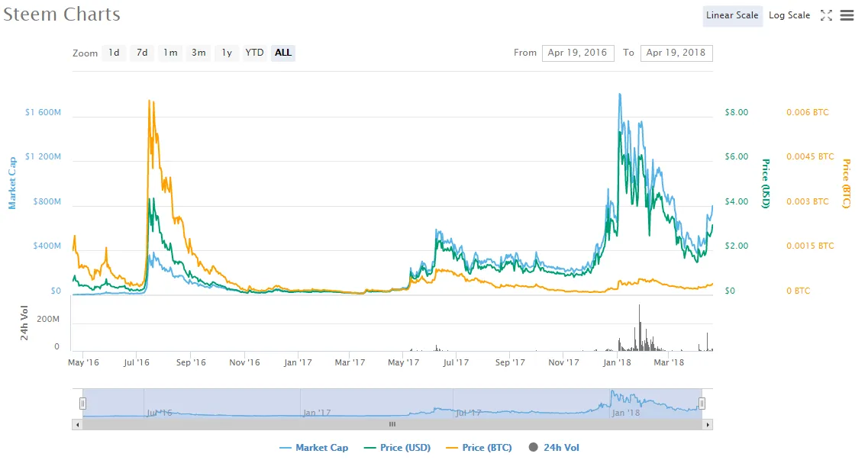
Task: Click the Price (BTC) axis title
Action: point(846,184)
